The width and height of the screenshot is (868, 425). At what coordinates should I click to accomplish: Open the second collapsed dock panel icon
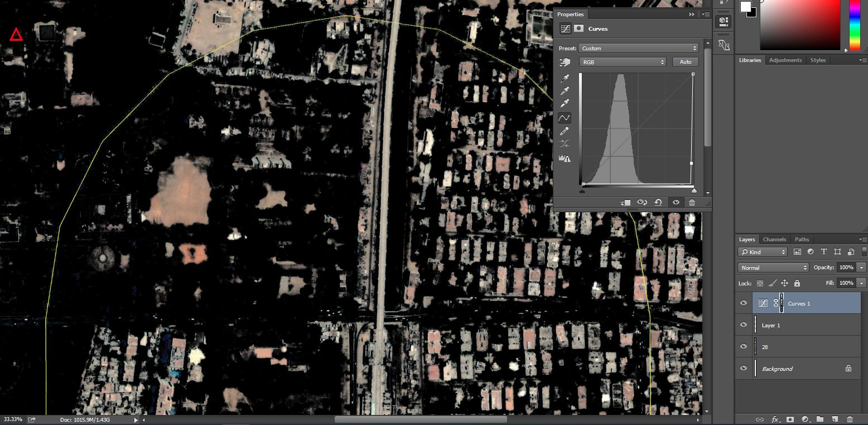724,45
